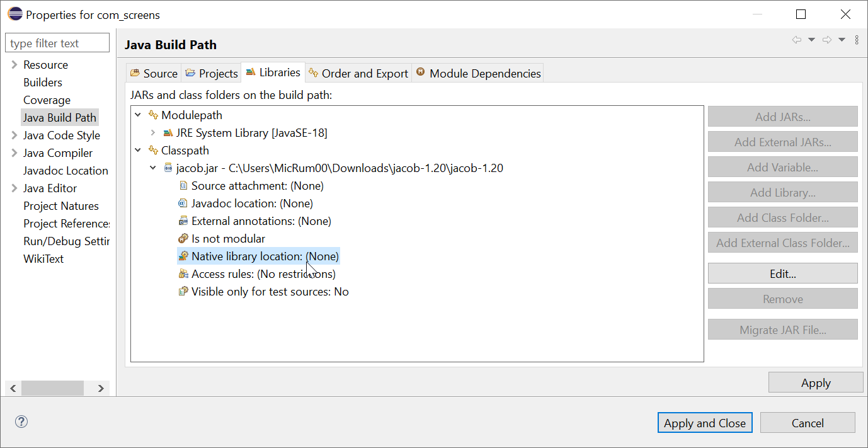Viewport: 868px width, 448px height.
Task: Click the External annotations icon
Action: [183, 221]
